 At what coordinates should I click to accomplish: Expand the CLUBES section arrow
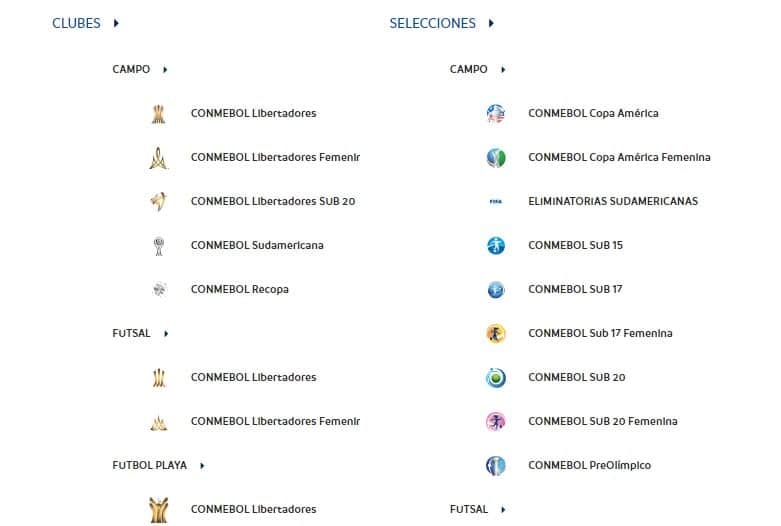click(x=116, y=23)
